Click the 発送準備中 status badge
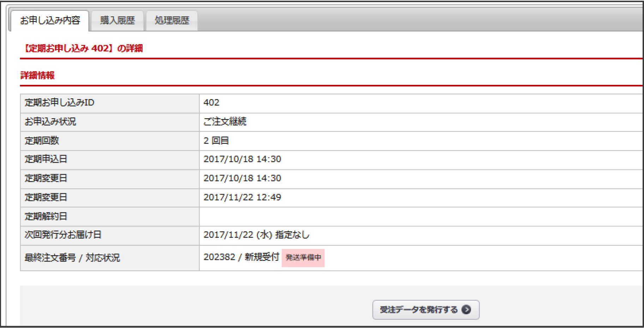This screenshot has width=644, height=328. click(303, 258)
